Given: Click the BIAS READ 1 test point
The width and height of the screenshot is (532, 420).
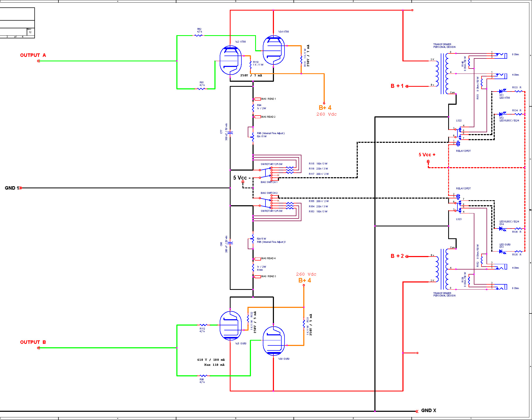Looking at the screenshot, I should click(x=257, y=99).
